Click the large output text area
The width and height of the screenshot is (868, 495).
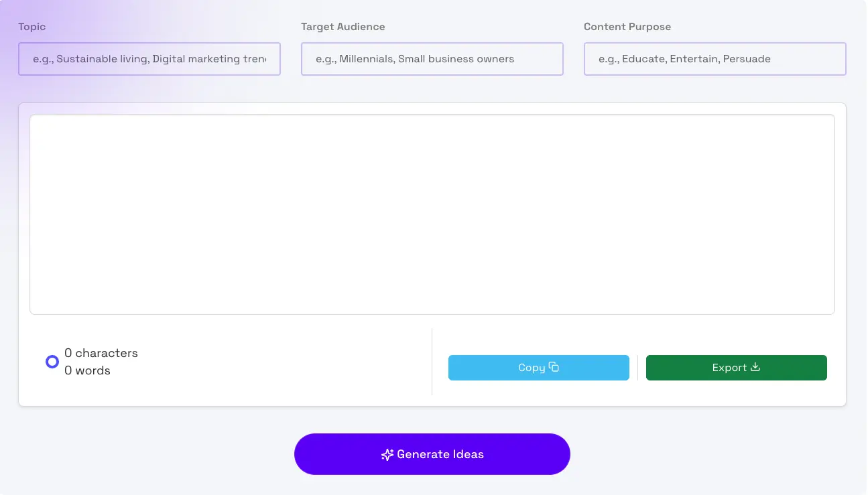tap(432, 214)
